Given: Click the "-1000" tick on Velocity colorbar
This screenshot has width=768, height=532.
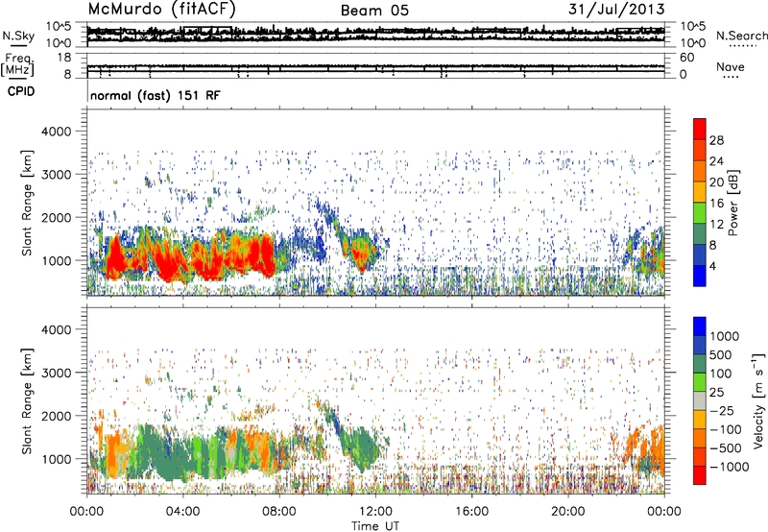Looking at the screenshot, I should [x=730, y=467].
